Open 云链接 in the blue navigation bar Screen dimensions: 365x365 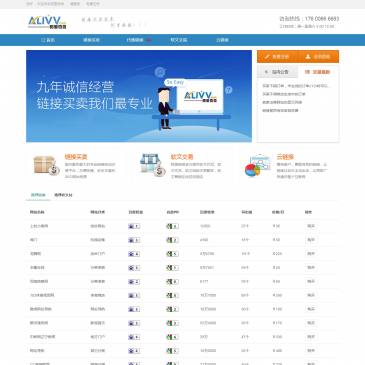tap(222, 40)
